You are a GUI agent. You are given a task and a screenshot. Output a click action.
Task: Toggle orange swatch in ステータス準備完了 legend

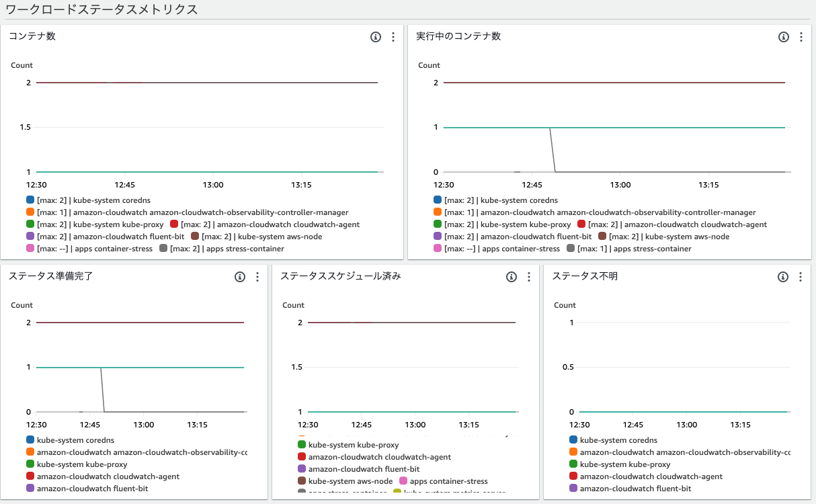[30, 452]
